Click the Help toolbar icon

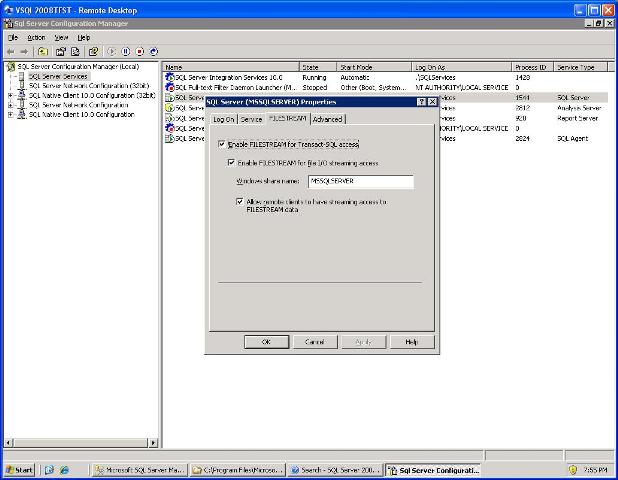pyautogui.click(x=93, y=52)
